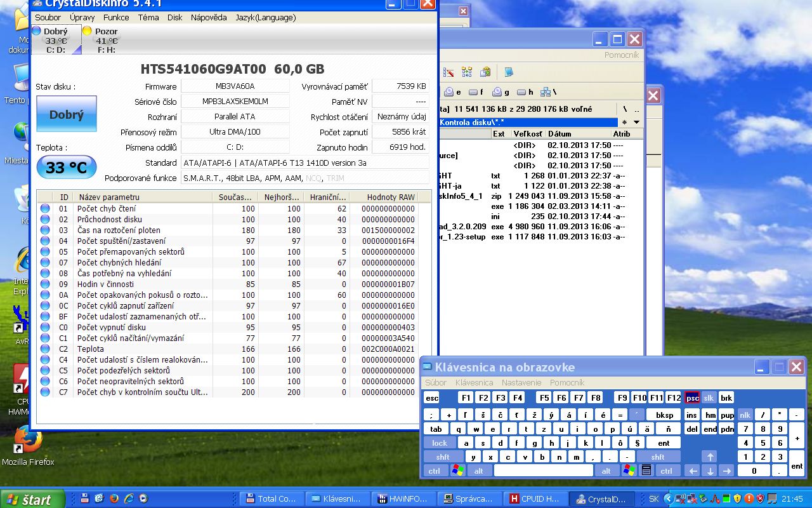Open the Disk menu

click(x=175, y=17)
